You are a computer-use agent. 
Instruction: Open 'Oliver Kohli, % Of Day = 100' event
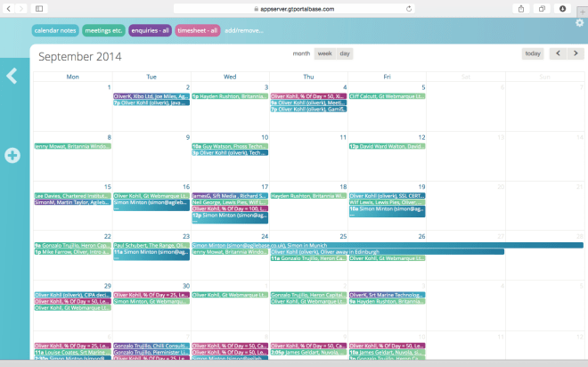pyautogui.click(x=230, y=208)
